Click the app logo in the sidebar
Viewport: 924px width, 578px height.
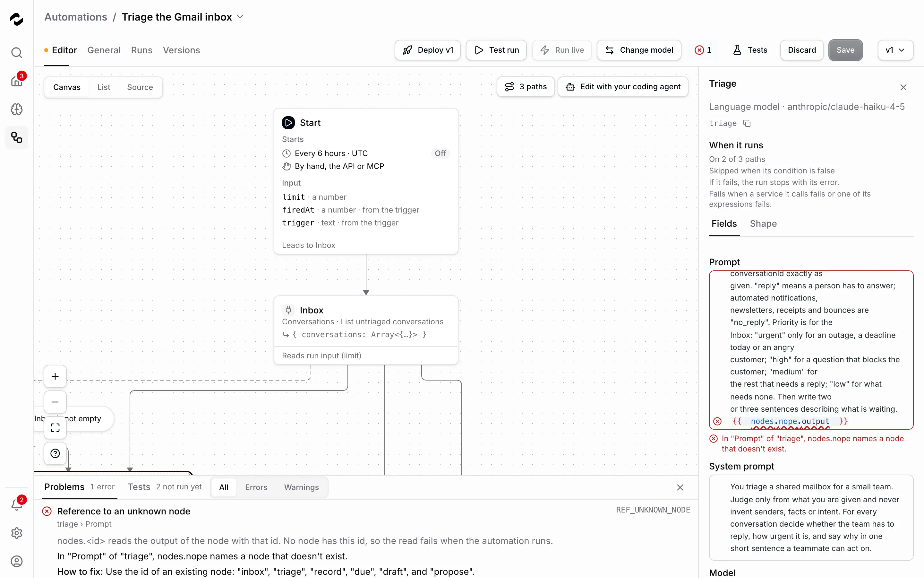(x=16, y=19)
